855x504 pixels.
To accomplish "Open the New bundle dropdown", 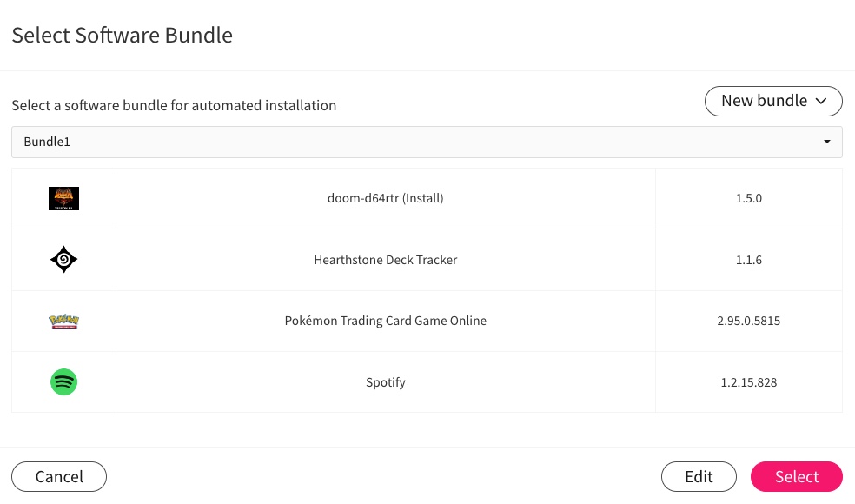I will click(x=773, y=101).
